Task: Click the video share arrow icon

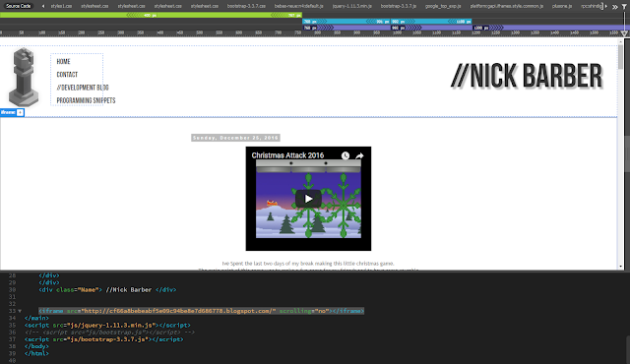Action: pos(359,155)
